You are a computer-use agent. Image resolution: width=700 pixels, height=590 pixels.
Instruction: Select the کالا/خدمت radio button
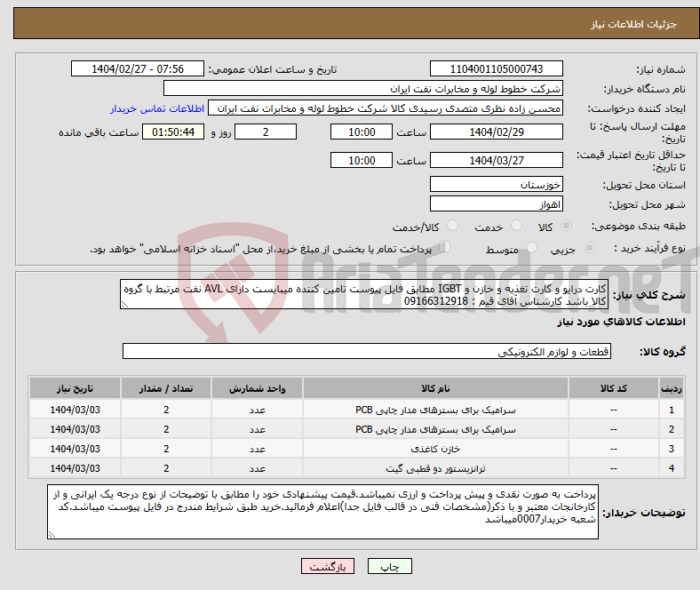452,226
